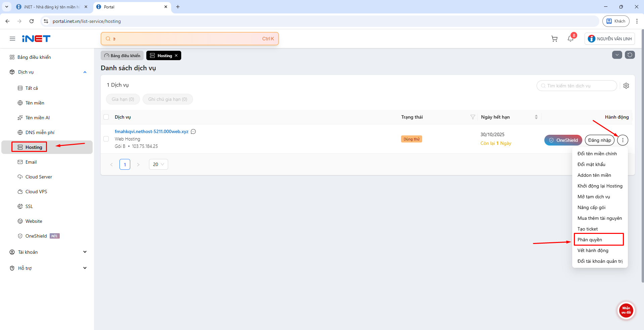
Task: Expand the Tài khoản sidebar section
Action: (x=85, y=252)
